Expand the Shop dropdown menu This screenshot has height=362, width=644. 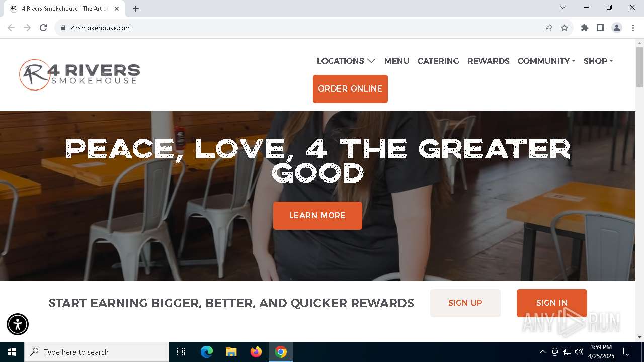point(598,61)
